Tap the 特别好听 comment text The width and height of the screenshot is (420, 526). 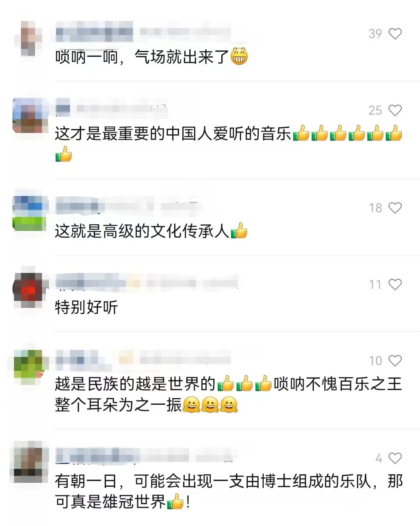[86, 308]
